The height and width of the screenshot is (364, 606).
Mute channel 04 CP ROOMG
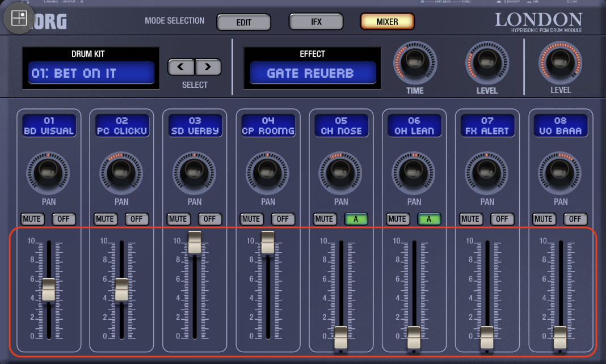[x=251, y=219]
